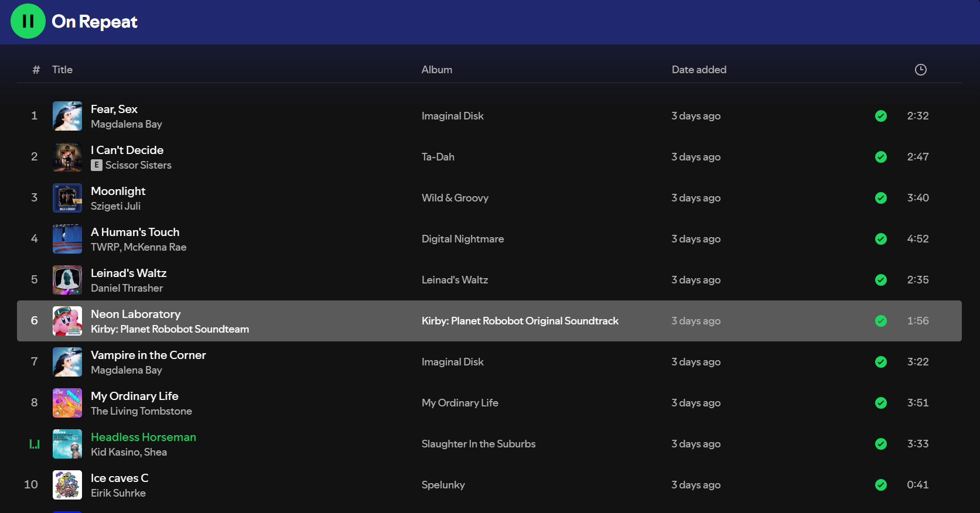Open the Scissor Sisters artist link
The image size is (980, 513).
pos(138,165)
